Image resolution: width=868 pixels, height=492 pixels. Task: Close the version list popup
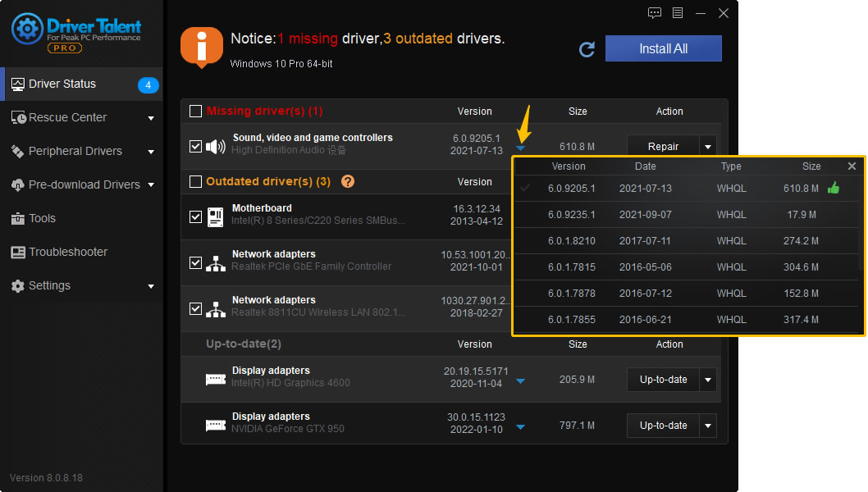(x=852, y=166)
